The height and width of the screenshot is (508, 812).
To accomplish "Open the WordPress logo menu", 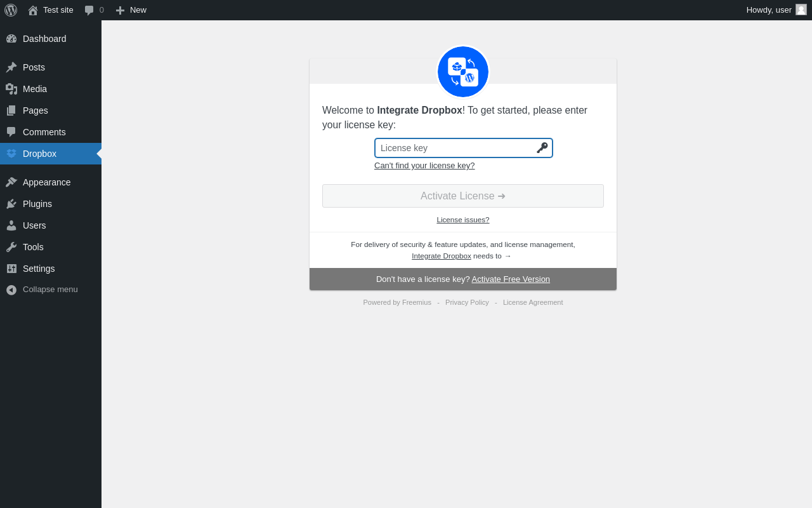I will [x=11, y=10].
